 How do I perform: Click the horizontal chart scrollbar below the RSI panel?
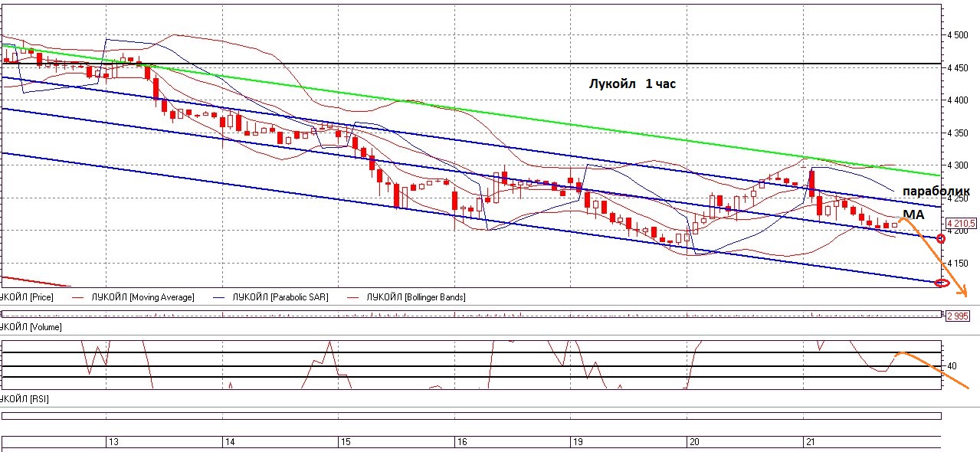[x=471, y=416]
